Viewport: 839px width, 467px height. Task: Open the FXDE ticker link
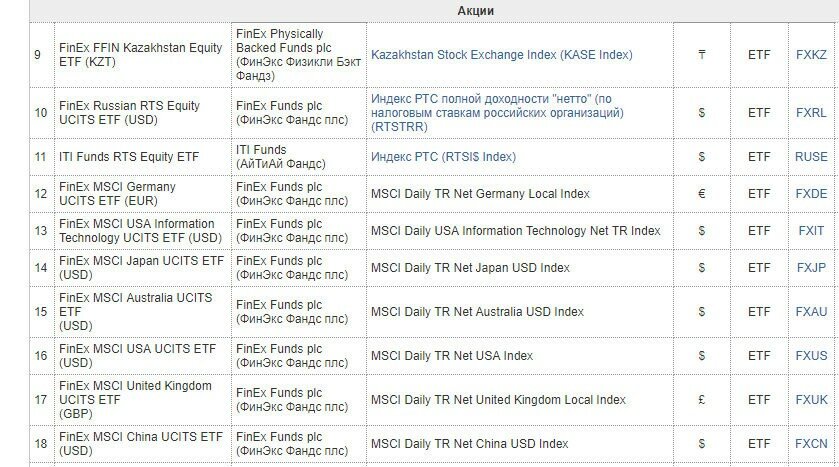tap(811, 194)
